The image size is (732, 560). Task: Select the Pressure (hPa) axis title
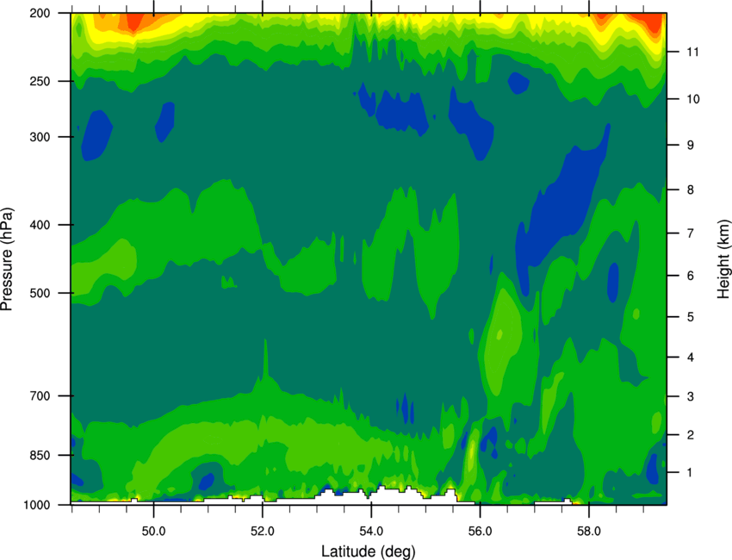click(x=7, y=258)
